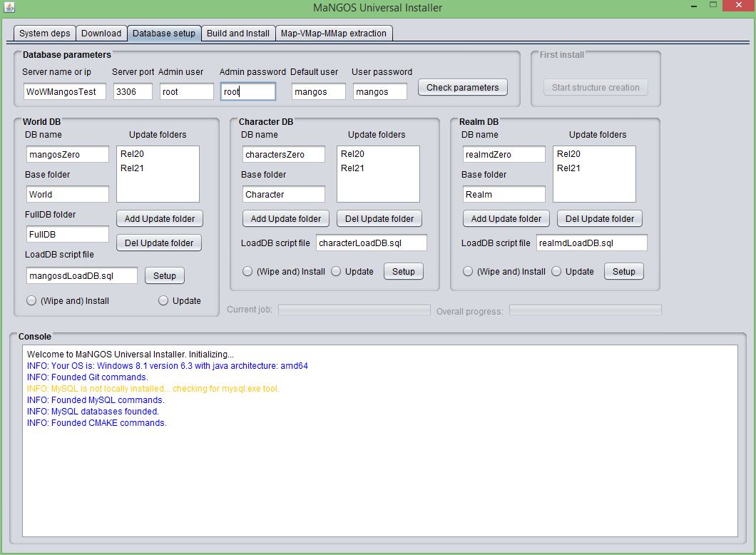This screenshot has height=555, width=756.
Task: Maximize the MaNGOS Universal Installer window
Action: 713,5
